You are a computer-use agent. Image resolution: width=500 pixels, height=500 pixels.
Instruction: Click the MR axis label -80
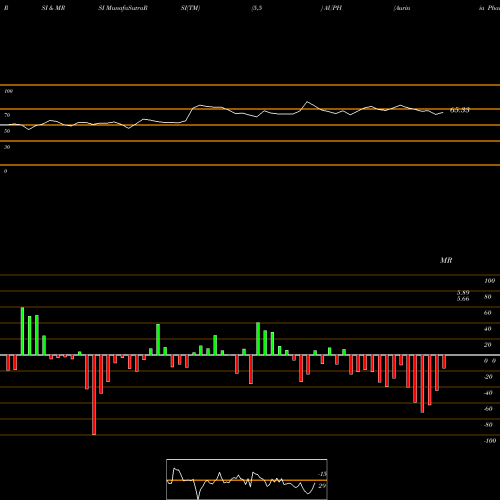pyautogui.click(x=488, y=425)
